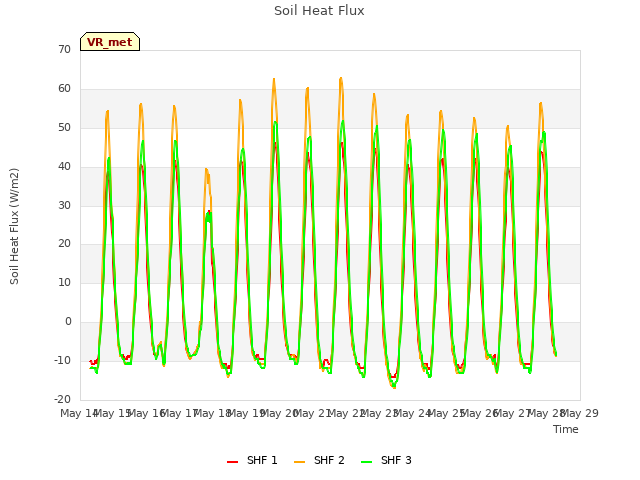Click the May 14 x-axis label
This screenshot has width=640, height=480.
point(79,413)
